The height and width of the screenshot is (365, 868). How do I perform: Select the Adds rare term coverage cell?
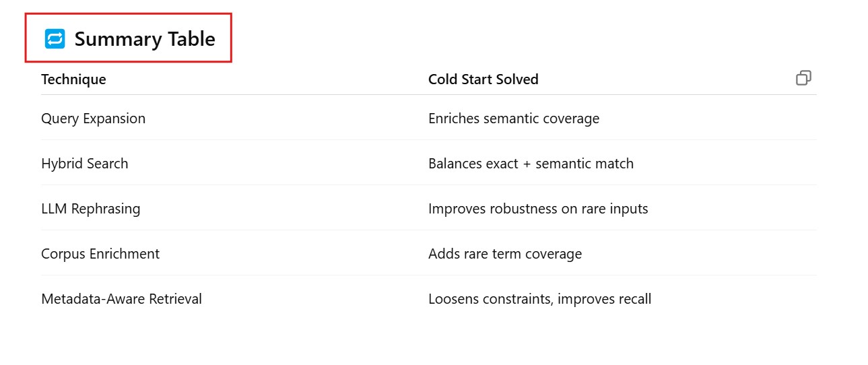coord(504,254)
